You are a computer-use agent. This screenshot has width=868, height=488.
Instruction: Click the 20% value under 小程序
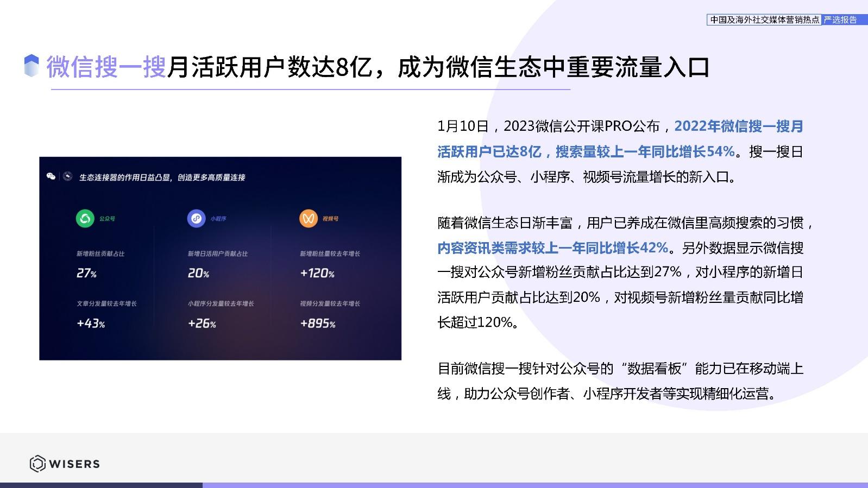pyautogui.click(x=198, y=273)
